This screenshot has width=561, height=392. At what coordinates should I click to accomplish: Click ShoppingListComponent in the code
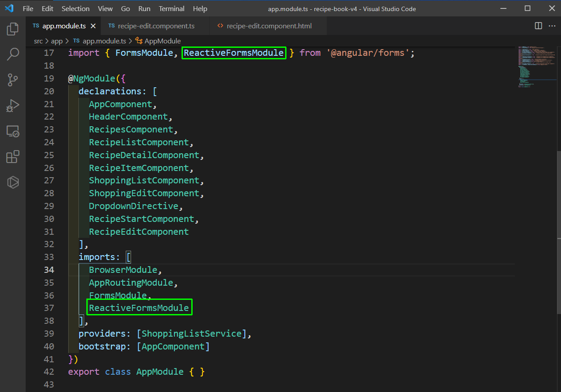[144, 180]
